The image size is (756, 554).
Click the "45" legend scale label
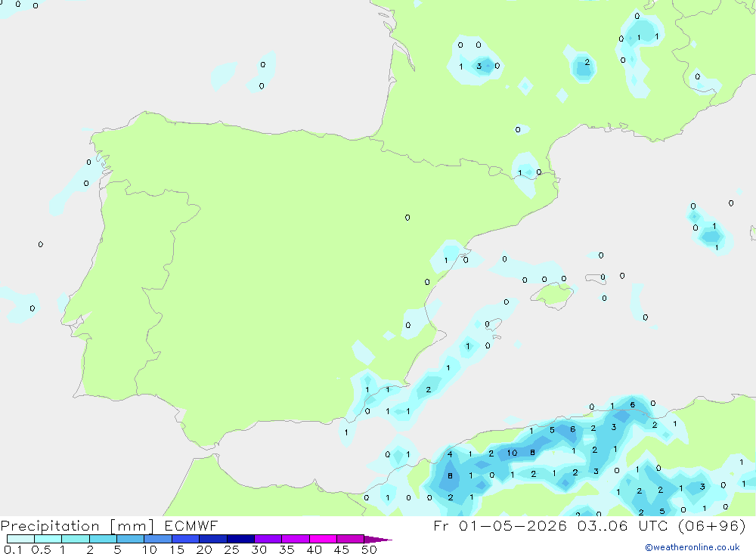point(342,549)
